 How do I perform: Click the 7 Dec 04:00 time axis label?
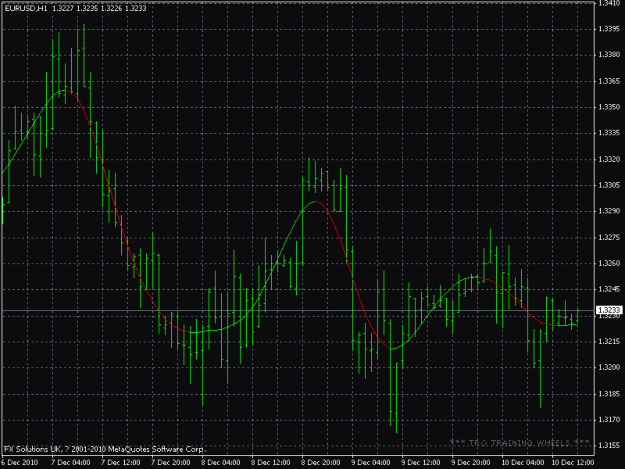(70, 462)
